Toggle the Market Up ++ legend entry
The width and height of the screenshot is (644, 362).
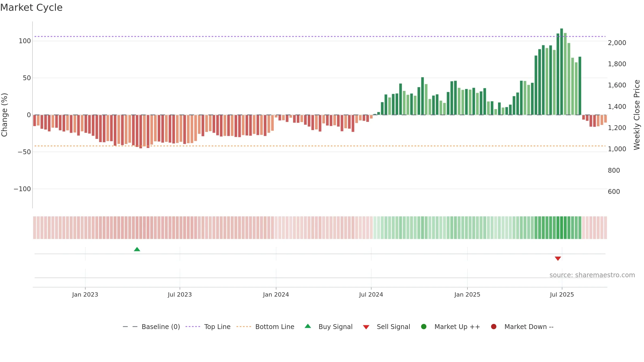point(451,327)
